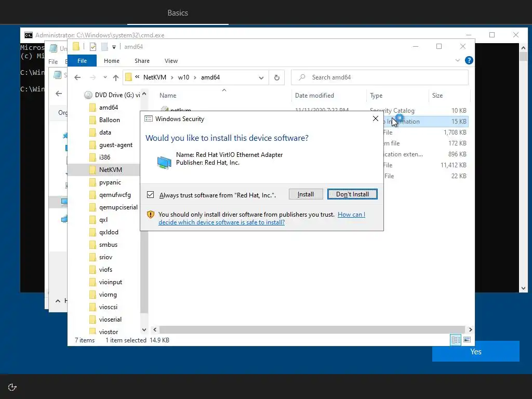
Task: Select the Balloon folder in the tree
Action: 109,120
